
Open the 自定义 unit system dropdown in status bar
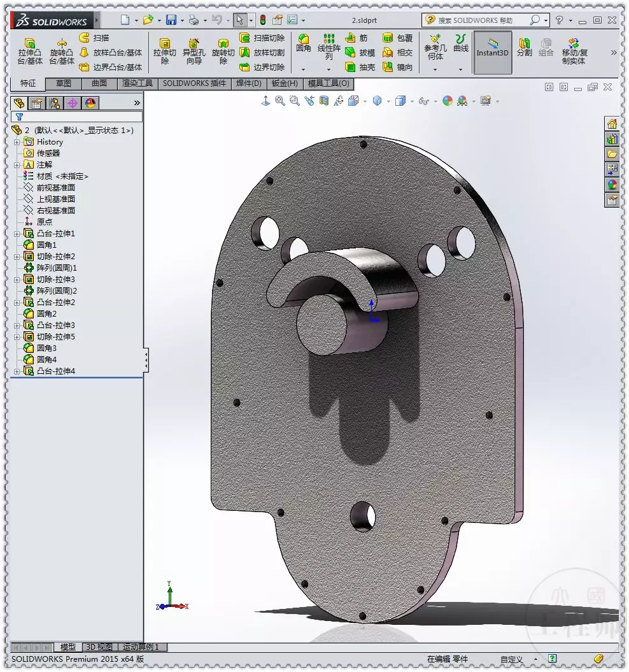(535, 659)
